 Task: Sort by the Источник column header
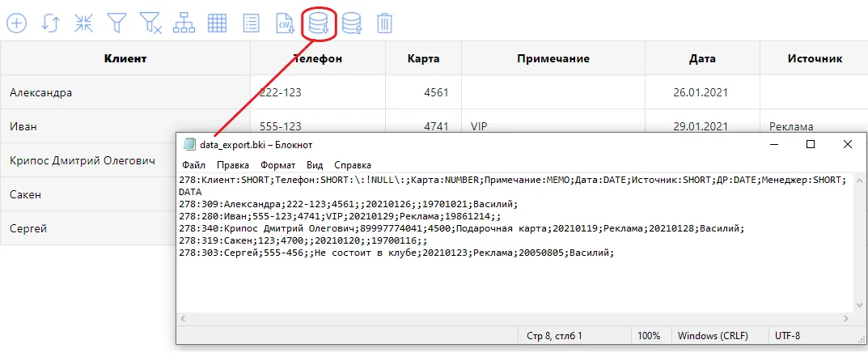814,58
